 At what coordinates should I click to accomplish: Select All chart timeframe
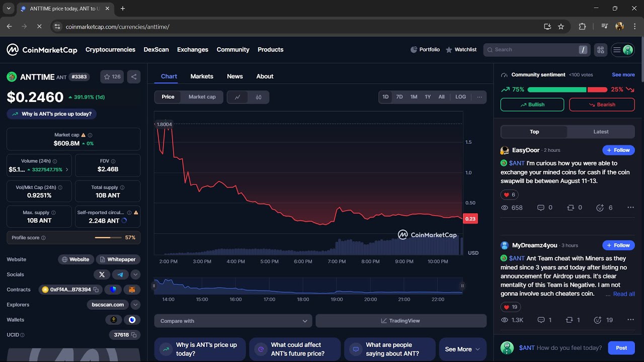pyautogui.click(x=441, y=97)
